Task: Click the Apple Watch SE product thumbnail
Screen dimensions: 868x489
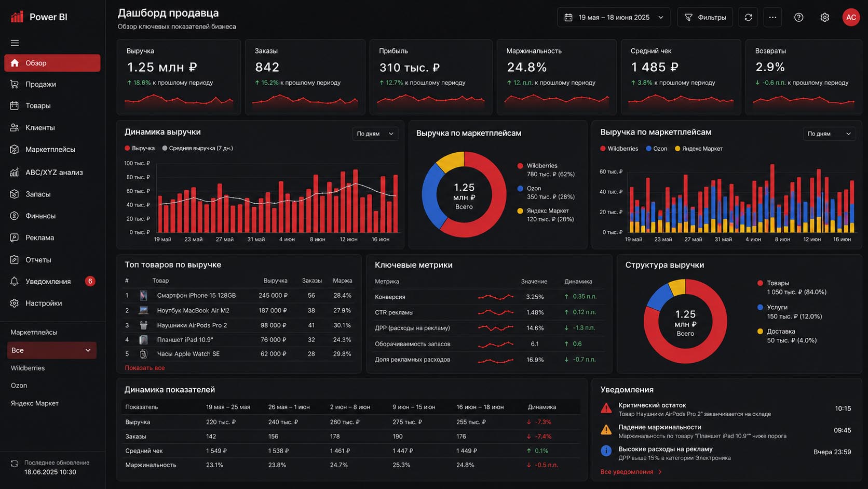Action: [x=143, y=354]
